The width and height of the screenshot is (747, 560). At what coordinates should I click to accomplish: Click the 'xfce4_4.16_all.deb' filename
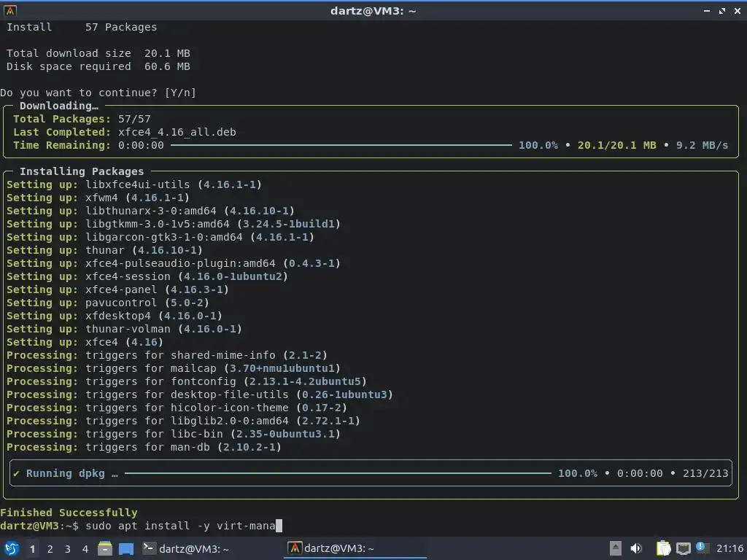pos(177,132)
